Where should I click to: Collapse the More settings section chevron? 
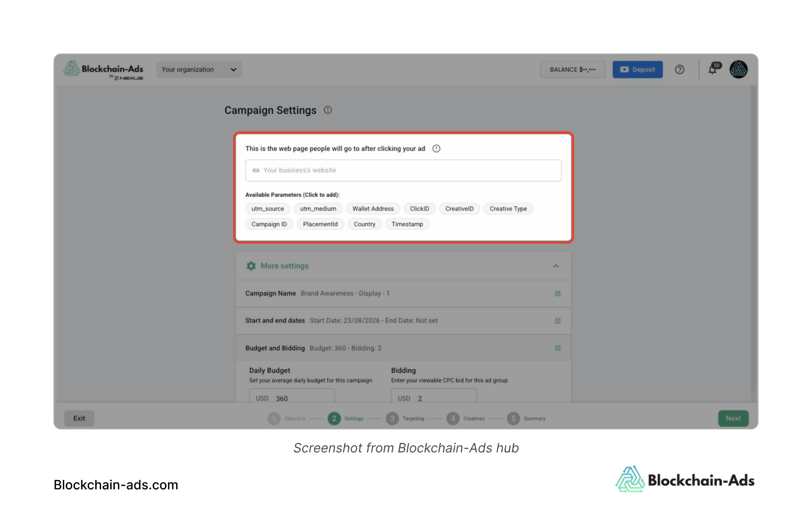tap(556, 266)
